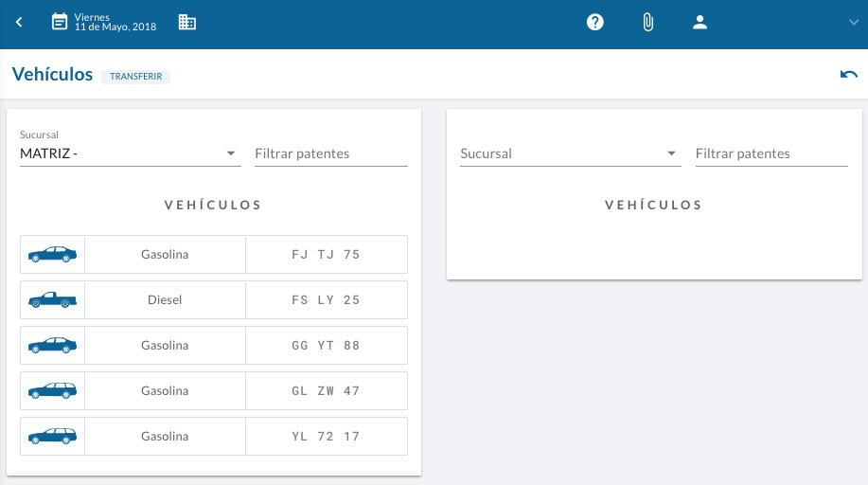The image size is (868, 485).
Task: Select the pickup truck icon for FS LY 25
Action: coord(53,300)
